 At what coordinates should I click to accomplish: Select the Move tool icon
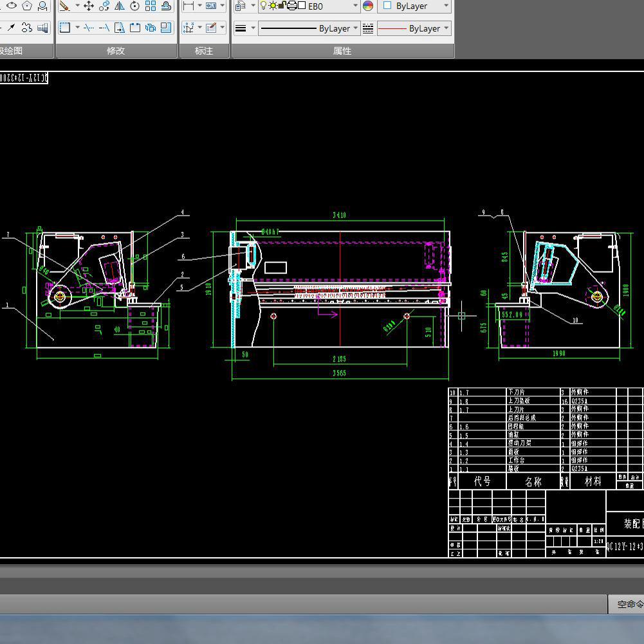pyautogui.click(x=89, y=6)
